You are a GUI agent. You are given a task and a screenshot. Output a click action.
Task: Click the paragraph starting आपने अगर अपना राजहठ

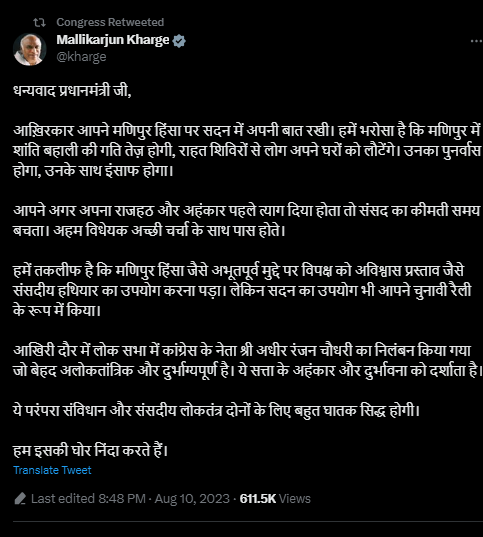click(x=247, y=221)
